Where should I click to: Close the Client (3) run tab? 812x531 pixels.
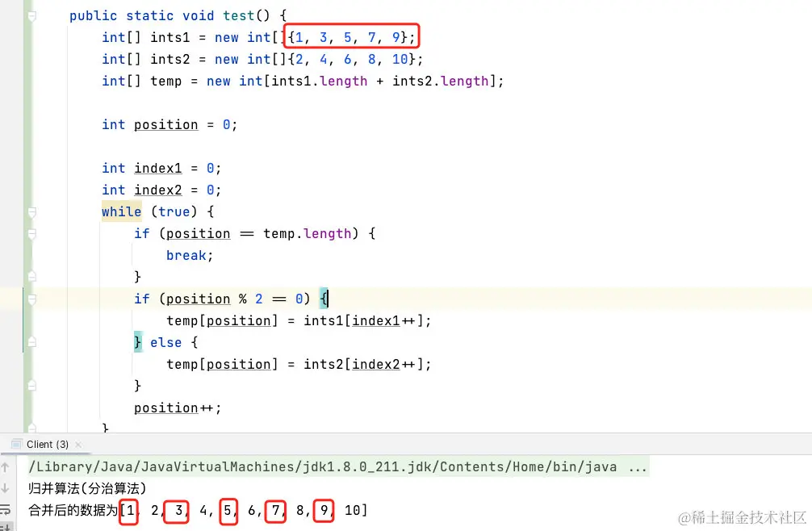tap(79, 445)
